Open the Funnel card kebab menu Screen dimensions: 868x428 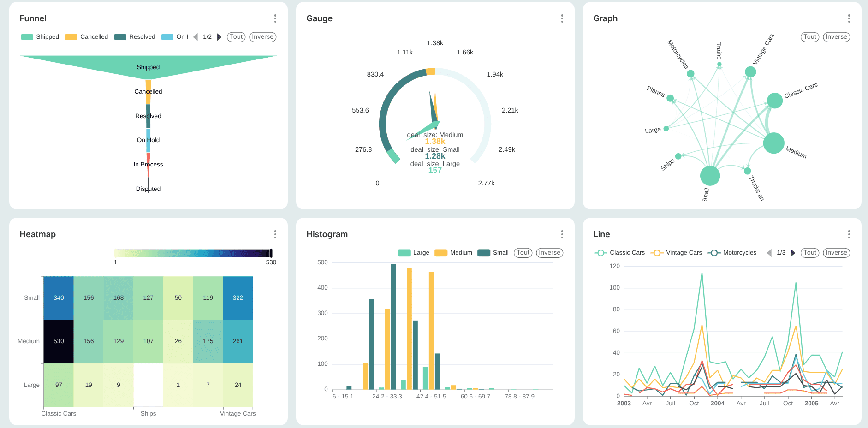coord(275,18)
